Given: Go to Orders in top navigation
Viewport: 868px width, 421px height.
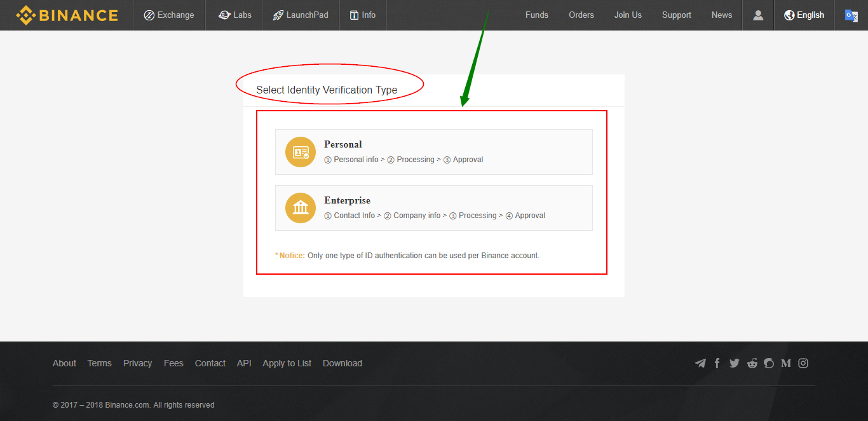Looking at the screenshot, I should (581, 15).
